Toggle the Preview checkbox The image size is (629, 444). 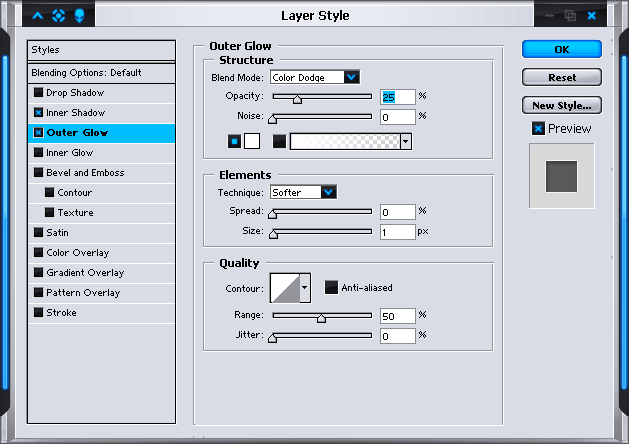point(538,129)
